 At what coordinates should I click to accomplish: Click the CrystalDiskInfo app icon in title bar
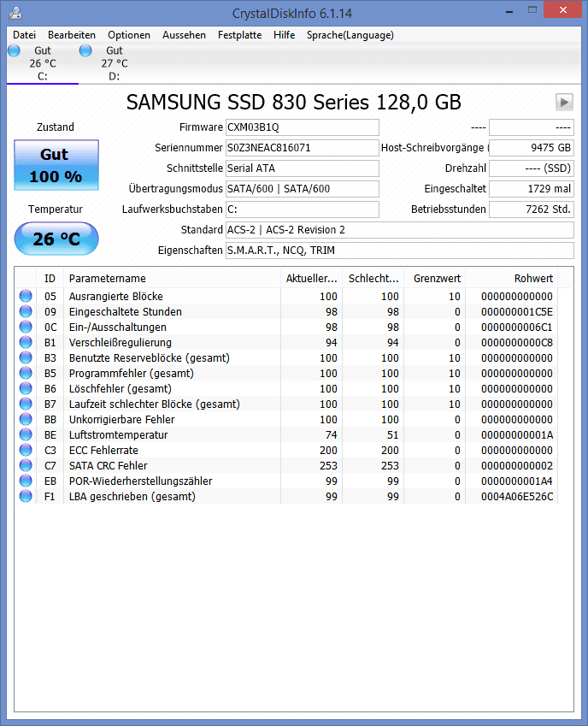[x=15, y=13]
